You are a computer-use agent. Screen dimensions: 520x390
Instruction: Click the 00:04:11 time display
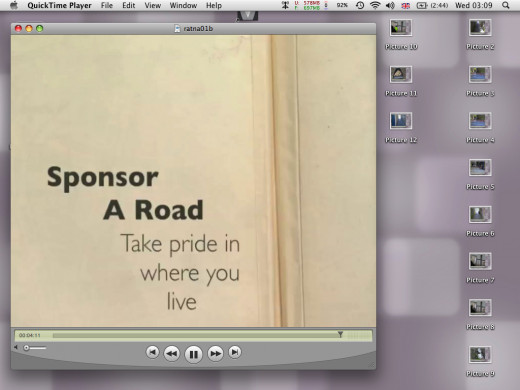point(30,335)
